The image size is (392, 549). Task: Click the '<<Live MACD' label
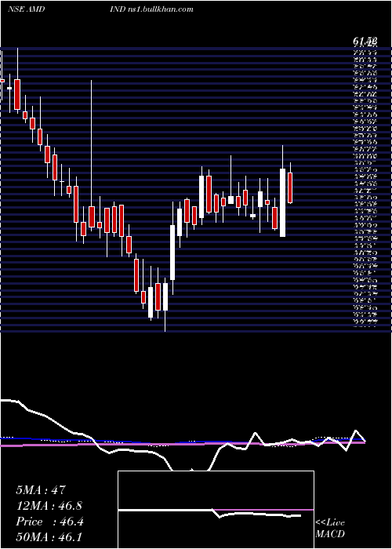tap(330, 529)
